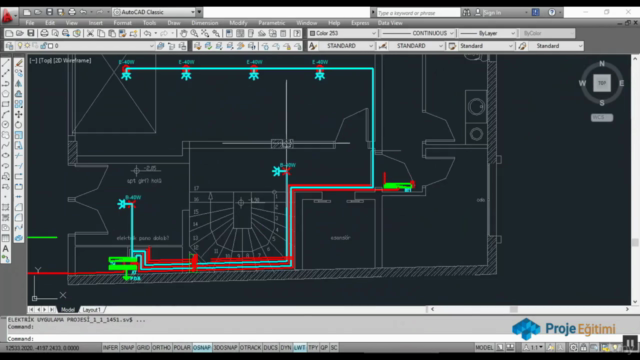Select the Trim modify tool
Viewport: 640px width, 360px height.
(19, 156)
